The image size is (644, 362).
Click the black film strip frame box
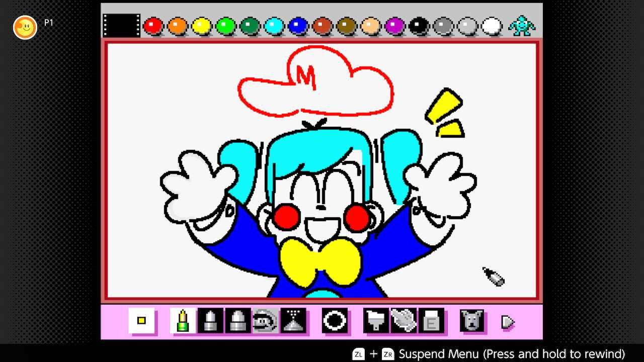[x=121, y=26]
